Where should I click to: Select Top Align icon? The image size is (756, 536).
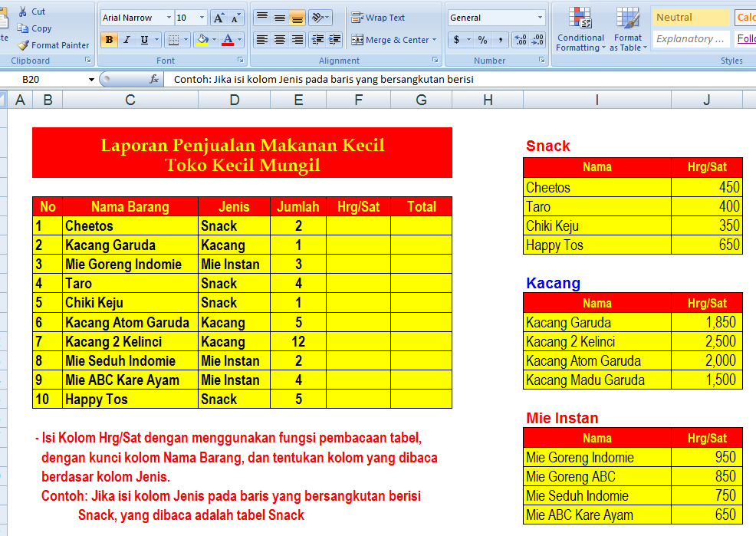[x=262, y=18]
